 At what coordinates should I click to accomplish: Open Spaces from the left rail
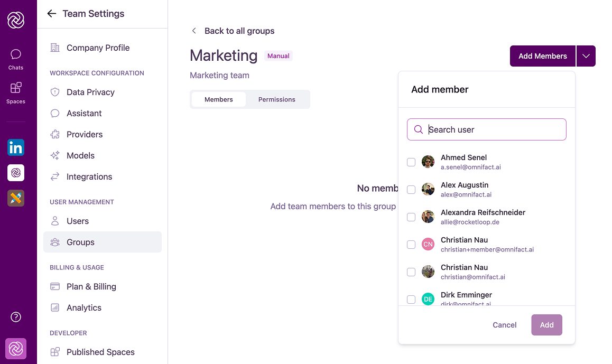coord(16,93)
